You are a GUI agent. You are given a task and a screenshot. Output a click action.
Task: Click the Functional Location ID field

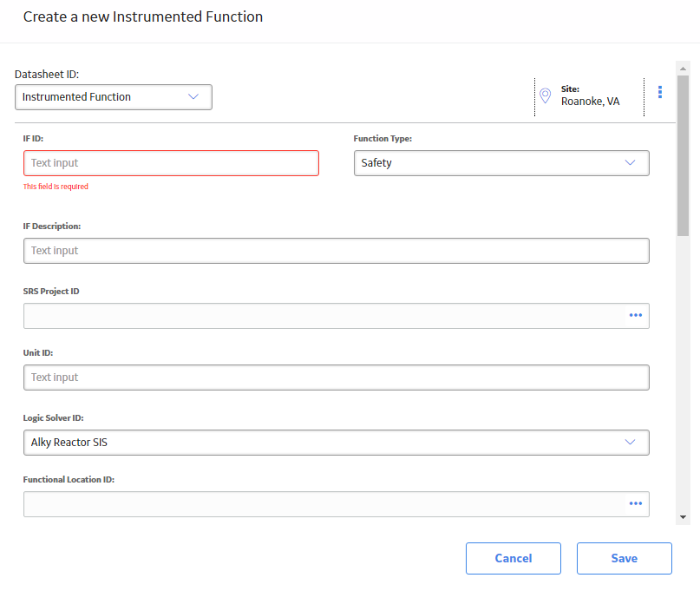click(x=337, y=504)
